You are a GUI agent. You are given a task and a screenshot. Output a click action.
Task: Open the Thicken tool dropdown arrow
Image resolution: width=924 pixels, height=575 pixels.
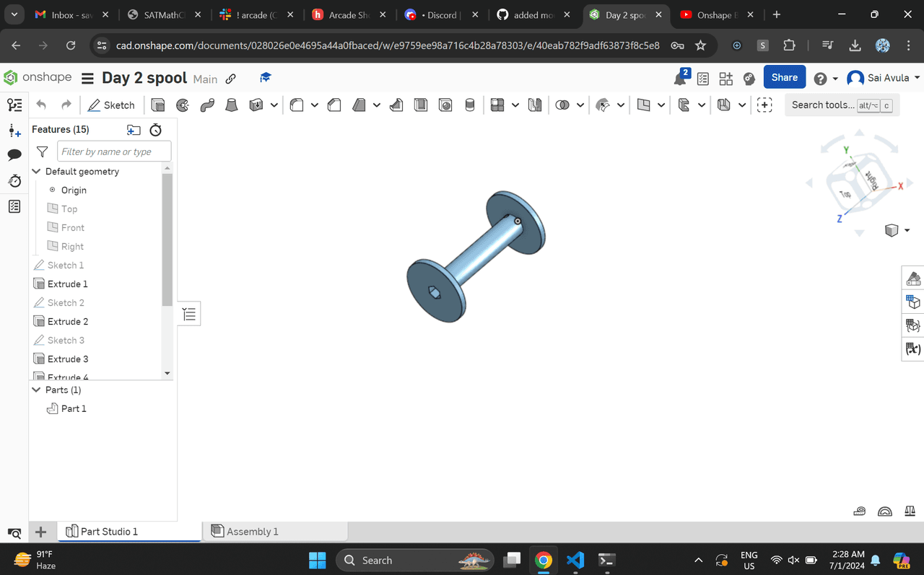[274, 105]
